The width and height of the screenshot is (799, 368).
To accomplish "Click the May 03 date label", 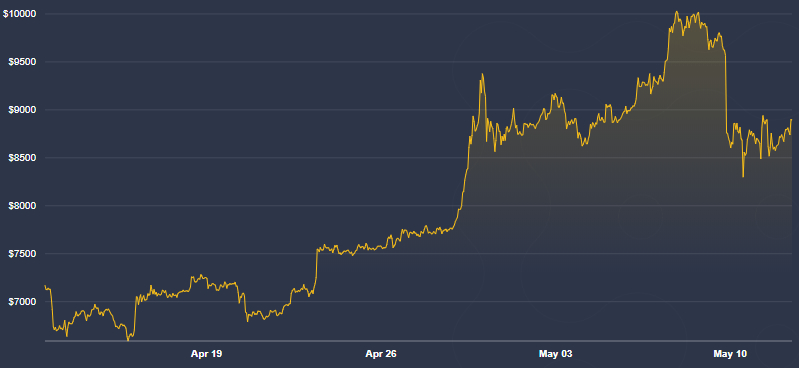I will click(x=556, y=354).
